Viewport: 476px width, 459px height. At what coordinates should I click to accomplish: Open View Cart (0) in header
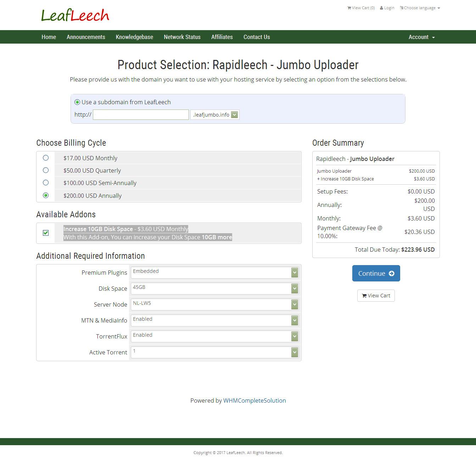[x=361, y=8]
